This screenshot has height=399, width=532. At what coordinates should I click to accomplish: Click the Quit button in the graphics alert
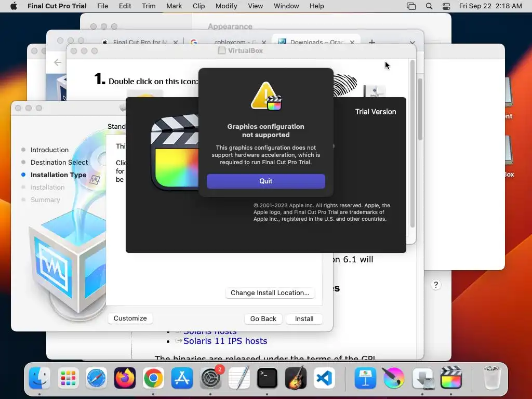coord(265,181)
